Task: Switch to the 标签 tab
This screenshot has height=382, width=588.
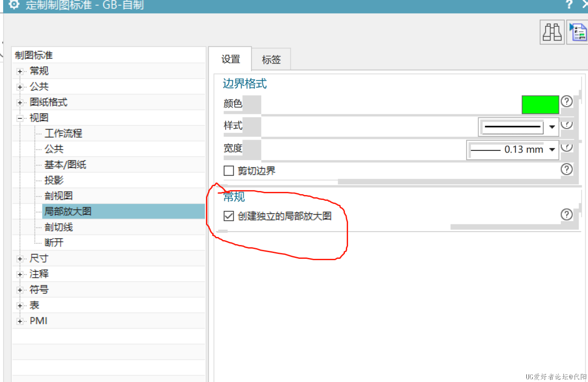Action: tap(271, 59)
